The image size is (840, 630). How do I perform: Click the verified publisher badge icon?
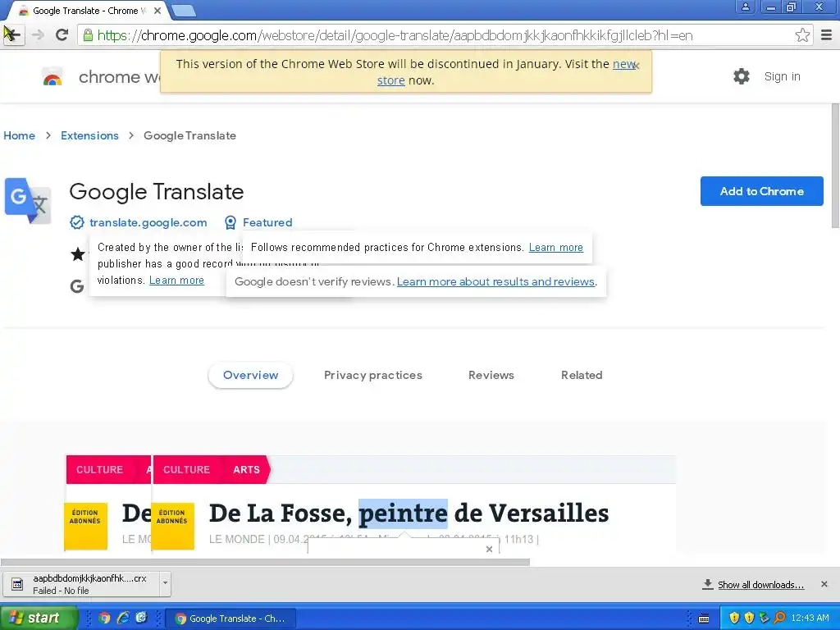(77, 222)
